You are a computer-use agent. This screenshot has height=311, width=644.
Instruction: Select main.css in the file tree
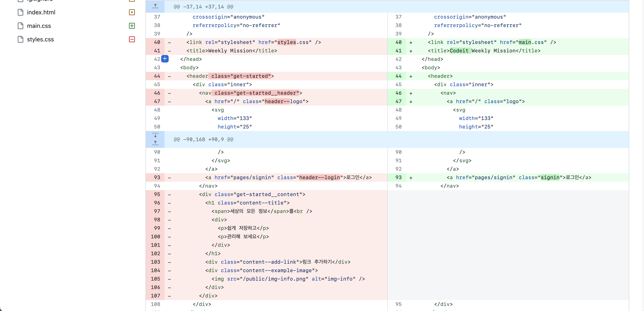click(39, 26)
